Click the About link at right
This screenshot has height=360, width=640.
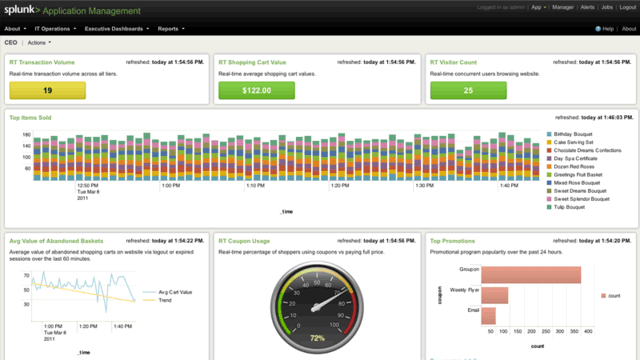[x=629, y=29]
